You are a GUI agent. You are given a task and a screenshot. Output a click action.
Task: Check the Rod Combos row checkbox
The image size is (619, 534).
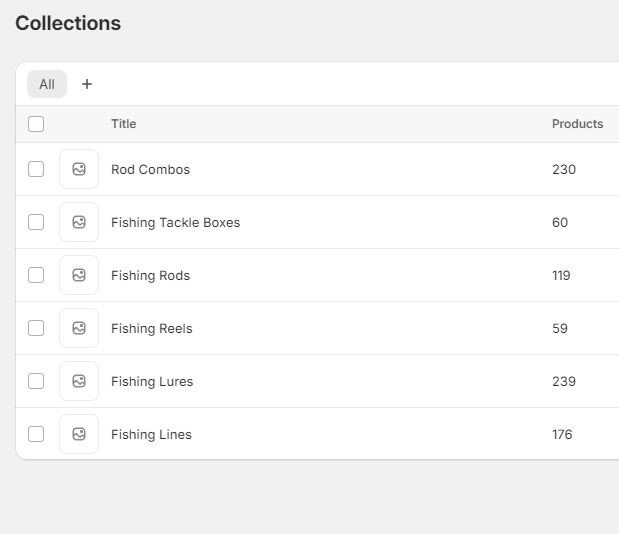36,169
